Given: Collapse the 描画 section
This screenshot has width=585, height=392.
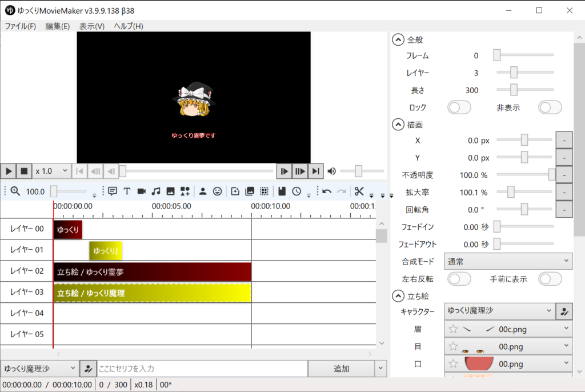Looking at the screenshot, I should [398, 125].
